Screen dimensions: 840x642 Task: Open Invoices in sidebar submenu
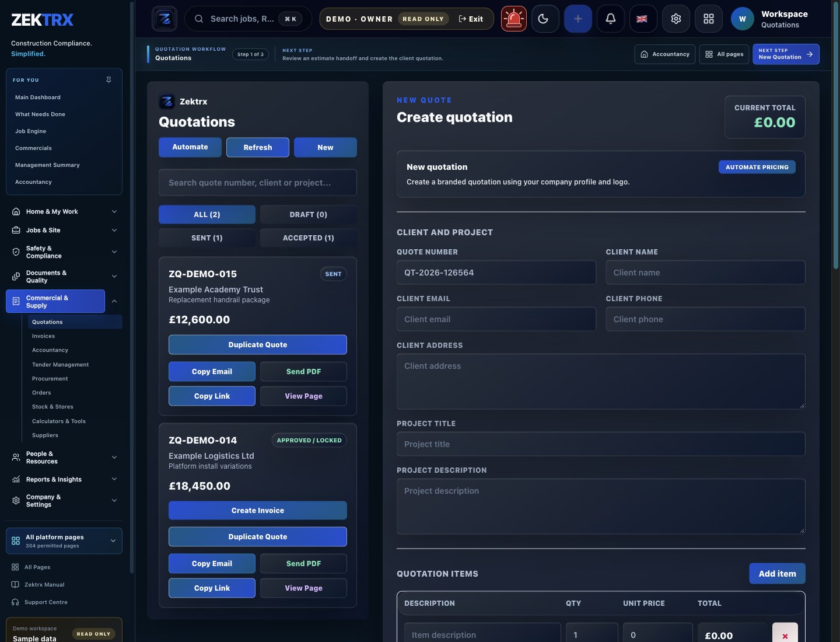pyautogui.click(x=44, y=336)
